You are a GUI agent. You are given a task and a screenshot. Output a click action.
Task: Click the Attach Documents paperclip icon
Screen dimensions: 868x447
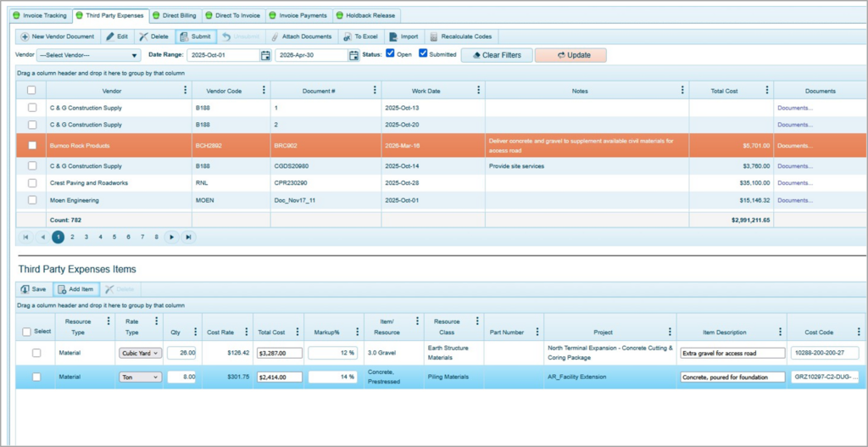point(275,36)
